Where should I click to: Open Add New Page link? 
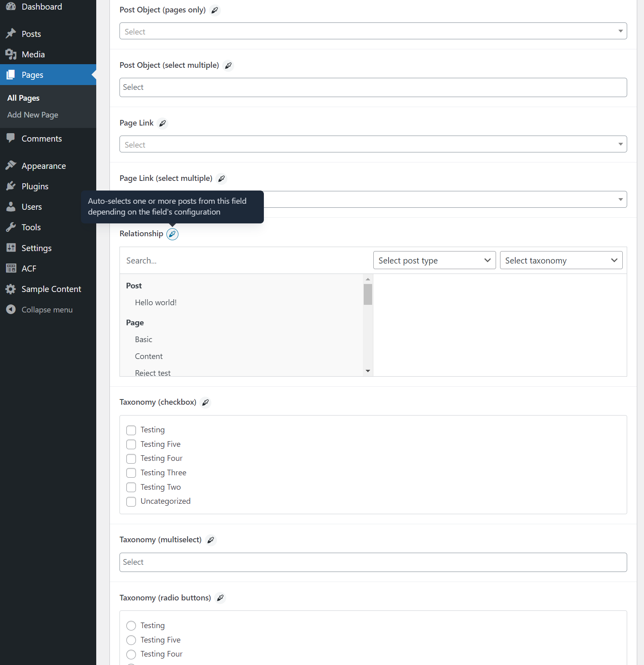pyautogui.click(x=33, y=115)
